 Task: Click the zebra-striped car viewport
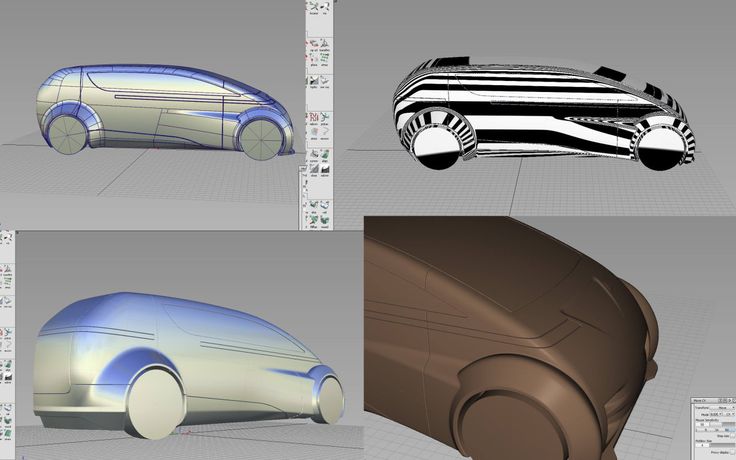tap(540, 110)
